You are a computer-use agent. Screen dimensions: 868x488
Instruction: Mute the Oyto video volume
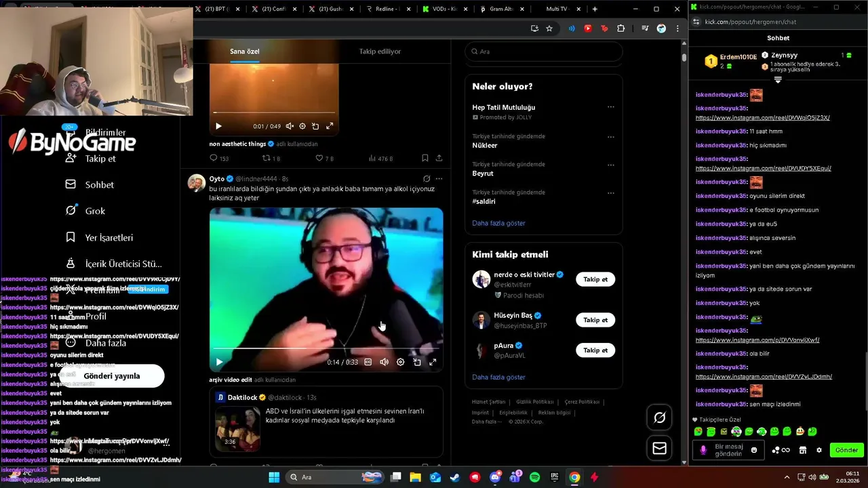pyautogui.click(x=384, y=362)
